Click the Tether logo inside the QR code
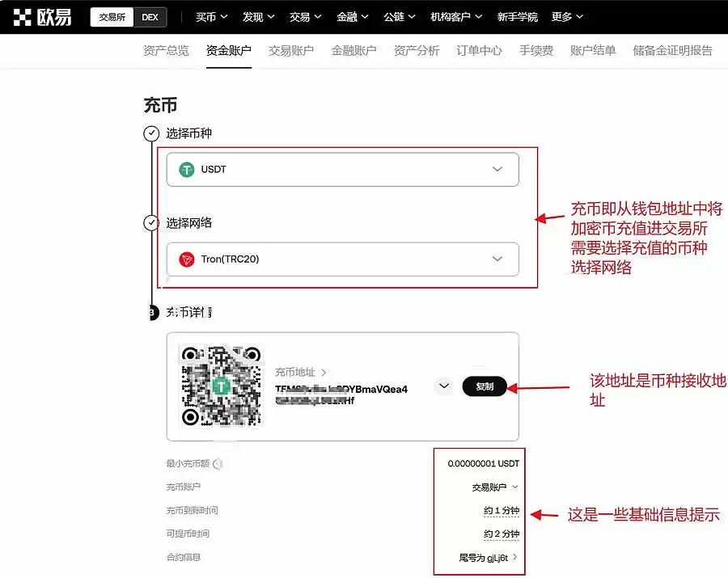Viewport: 728px width, 578px height. coord(220,386)
